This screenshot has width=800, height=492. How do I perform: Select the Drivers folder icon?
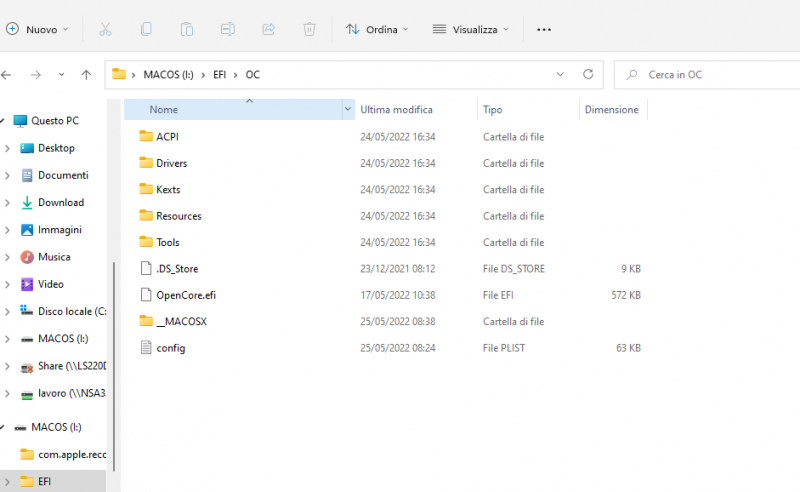[146, 162]
